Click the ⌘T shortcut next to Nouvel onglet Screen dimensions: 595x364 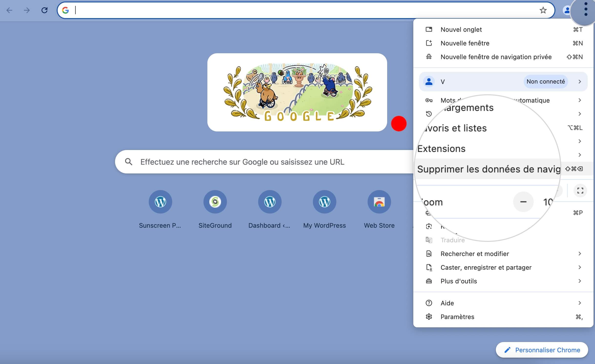click(x=578, y=30)
